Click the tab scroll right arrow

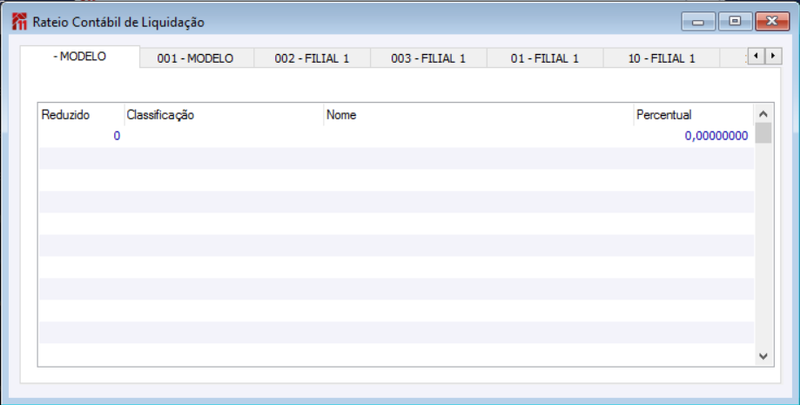click(x=773, y=56)
